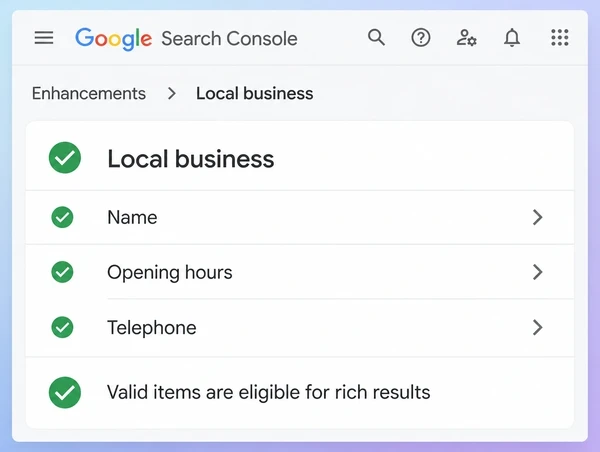Viewport: 600px width, 452px height.
Task: Click the breadcrumb separator chevron after Enhancements
Action: point(172,93)
